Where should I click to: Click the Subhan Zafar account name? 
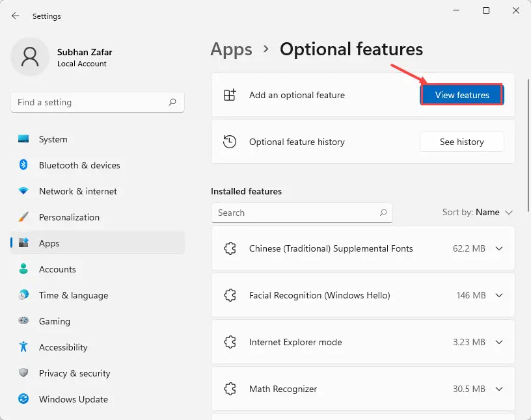(85, 52)
